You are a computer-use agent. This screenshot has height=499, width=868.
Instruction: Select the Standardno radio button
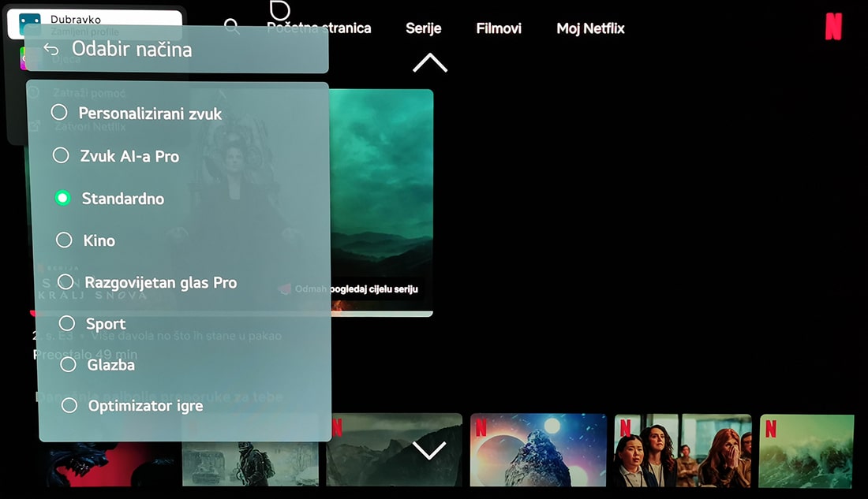pos(63,198)
